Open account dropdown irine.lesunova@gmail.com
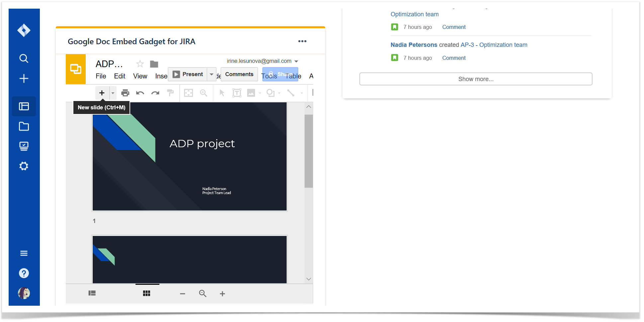644x322 pixels. tap(262, 61)
